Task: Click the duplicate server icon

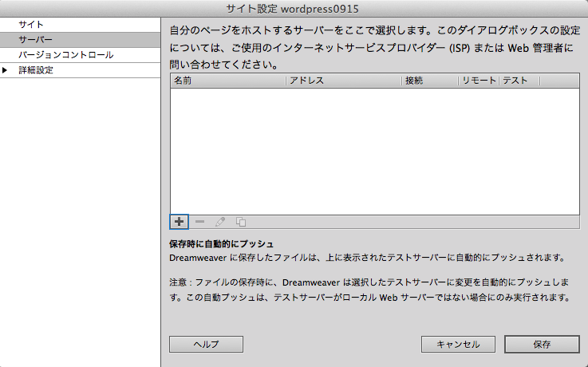Action: [241, 222]
